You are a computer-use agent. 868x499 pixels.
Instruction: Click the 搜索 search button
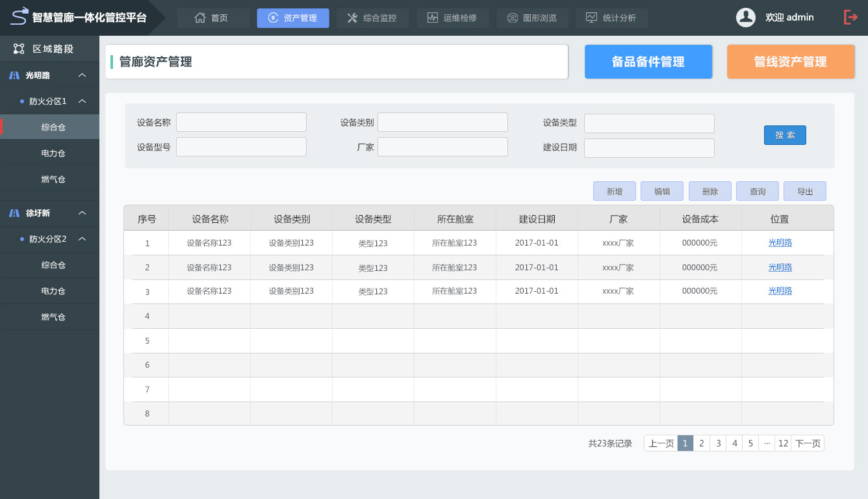pyautogui.click(x=785, y=135)
